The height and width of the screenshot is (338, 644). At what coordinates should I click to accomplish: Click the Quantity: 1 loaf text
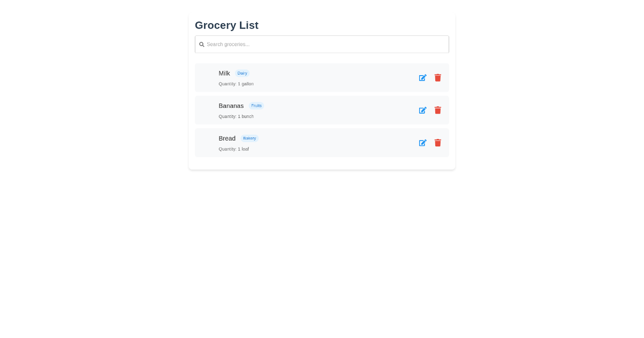233,149
